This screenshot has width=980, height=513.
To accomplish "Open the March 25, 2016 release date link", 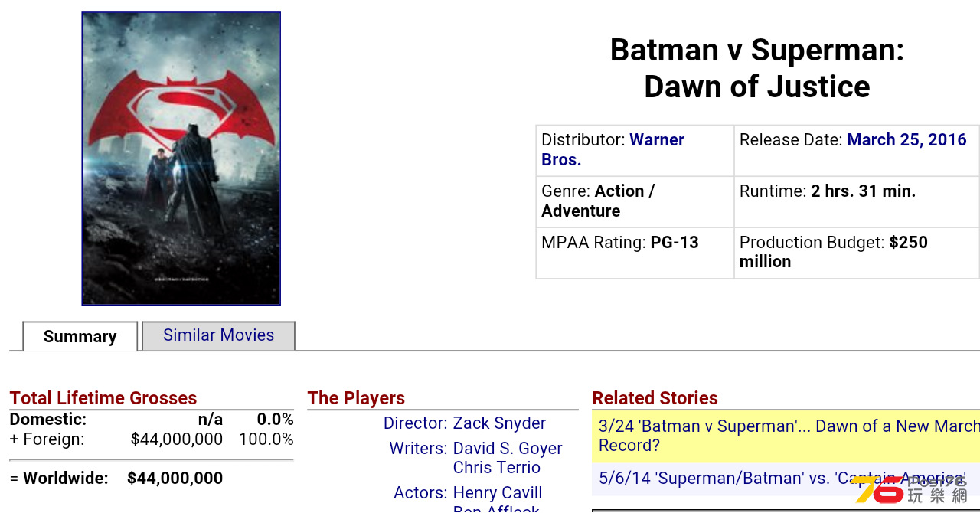I will (x=906, y=140).
